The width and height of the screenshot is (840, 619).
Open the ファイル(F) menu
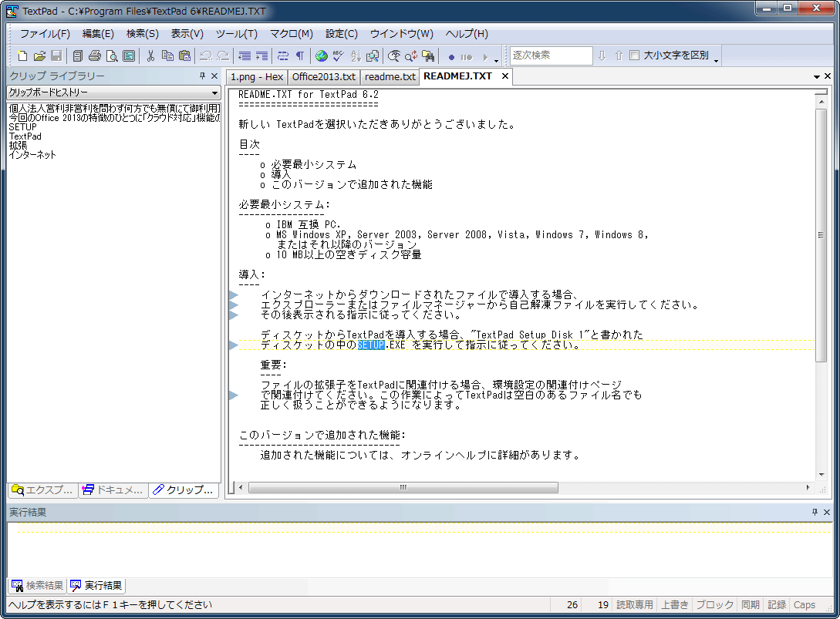point(45,34)
